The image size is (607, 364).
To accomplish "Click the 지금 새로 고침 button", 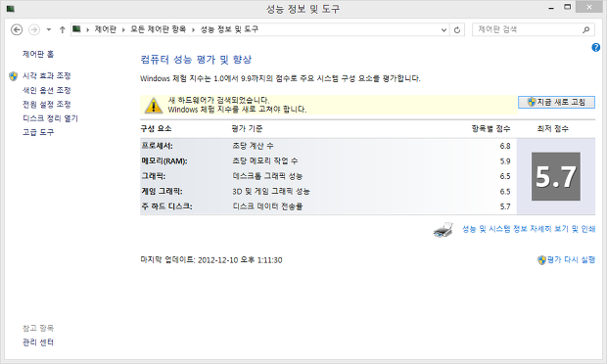I will (556, 102).
